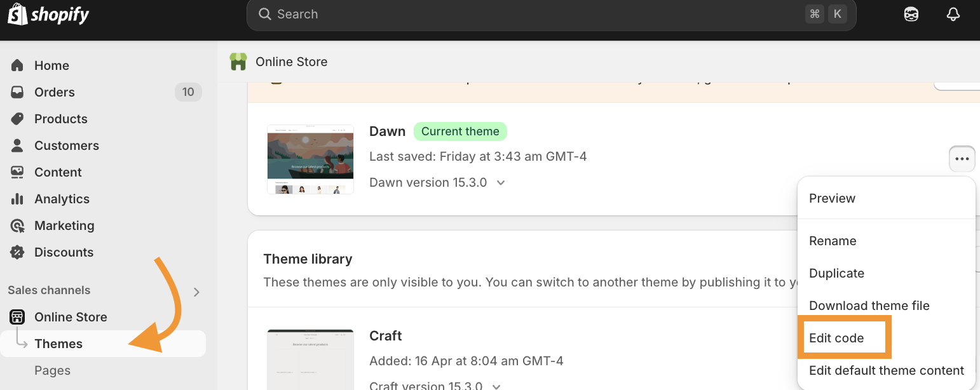Click the Dawn theme name
This screenshot has height=390, width=980.
387,131
